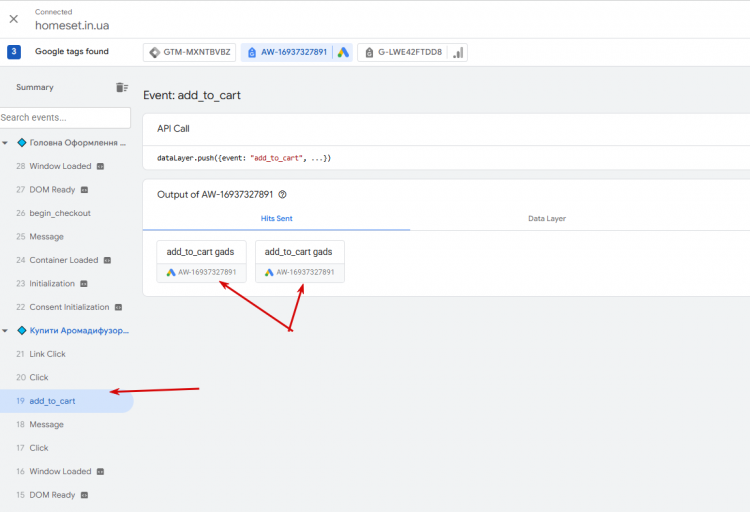Select event 16 Window Loaded
Image resolution: width=750 pixels, height=512 pixels.
60,471
